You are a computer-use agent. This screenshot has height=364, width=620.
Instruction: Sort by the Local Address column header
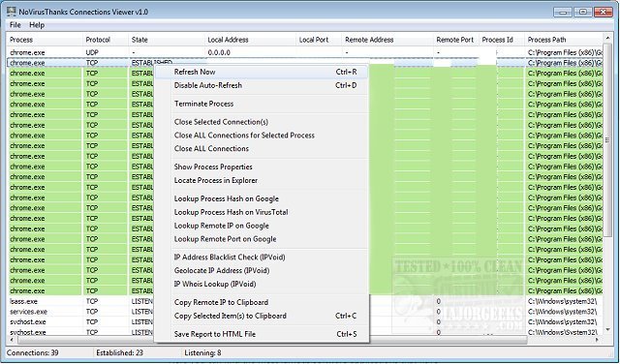click(x=250, y=40)
